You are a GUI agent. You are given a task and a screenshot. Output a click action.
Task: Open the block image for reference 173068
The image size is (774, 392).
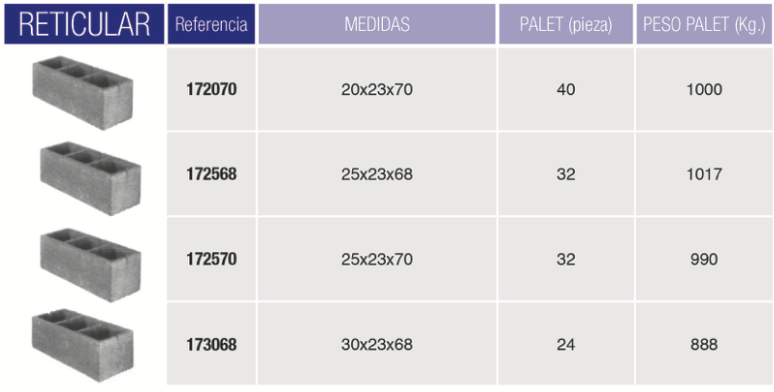[82, 345]
